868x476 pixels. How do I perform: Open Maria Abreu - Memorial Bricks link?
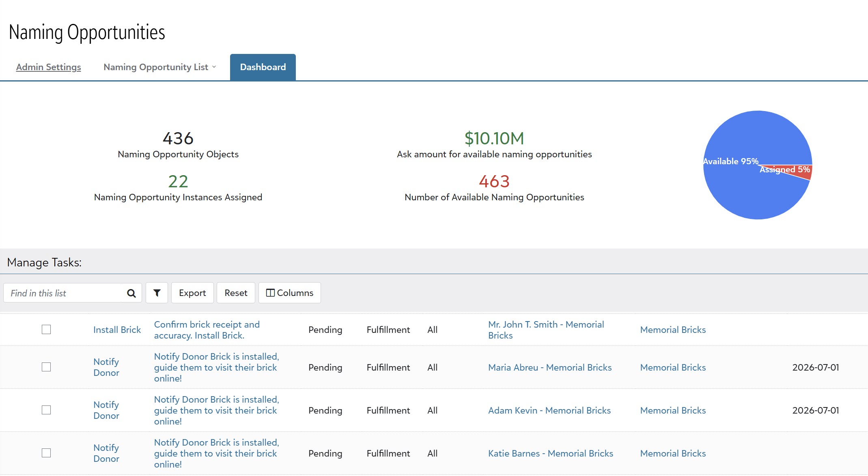click(550, 367)
